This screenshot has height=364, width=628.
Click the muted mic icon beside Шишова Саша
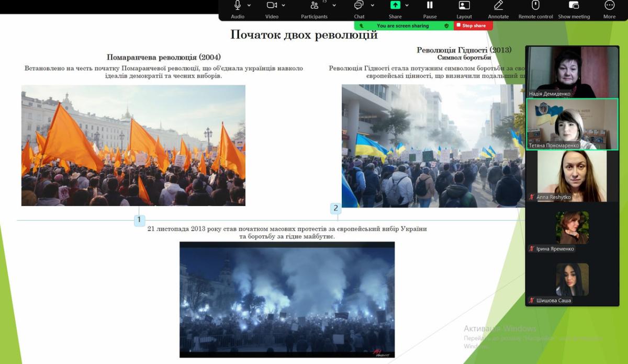tap(532, 301)
